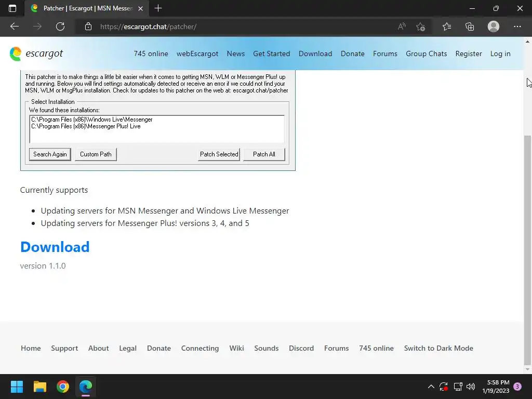Open the Sounds footer link
Image resolution: width=532 pixels, height=399 pixels.
click(x=267, y=348)
